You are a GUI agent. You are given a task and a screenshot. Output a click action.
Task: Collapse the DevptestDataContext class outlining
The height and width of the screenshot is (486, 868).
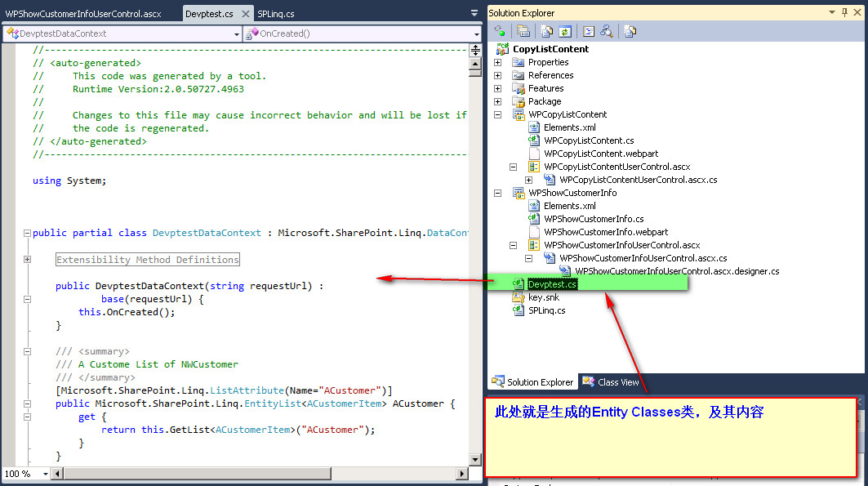click(27, 233)
